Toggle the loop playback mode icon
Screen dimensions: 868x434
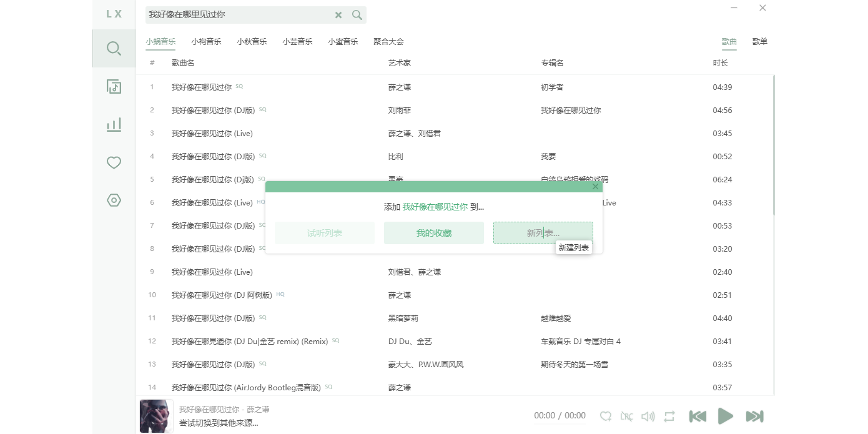[x=669, y=416]
